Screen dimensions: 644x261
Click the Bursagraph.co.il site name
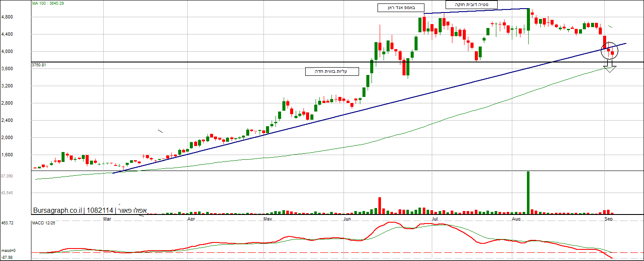tap(57, 211)
